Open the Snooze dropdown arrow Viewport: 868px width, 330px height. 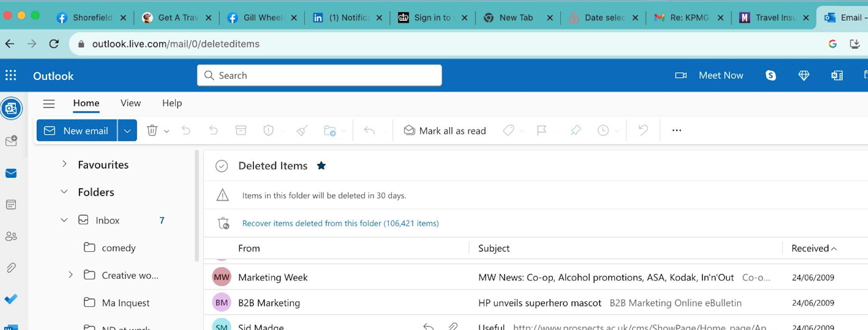point(617,131)
